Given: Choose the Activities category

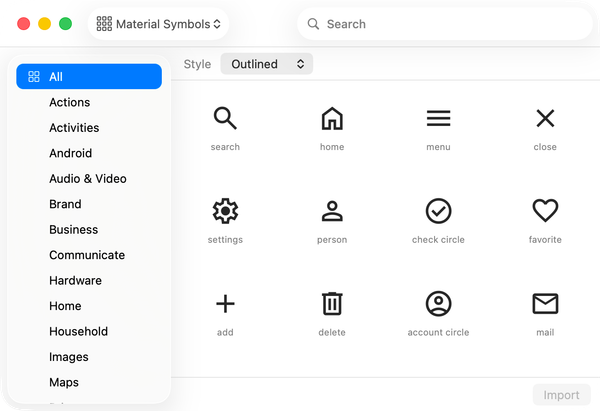Looking at the screenshot, I should (x=89, y=127).
